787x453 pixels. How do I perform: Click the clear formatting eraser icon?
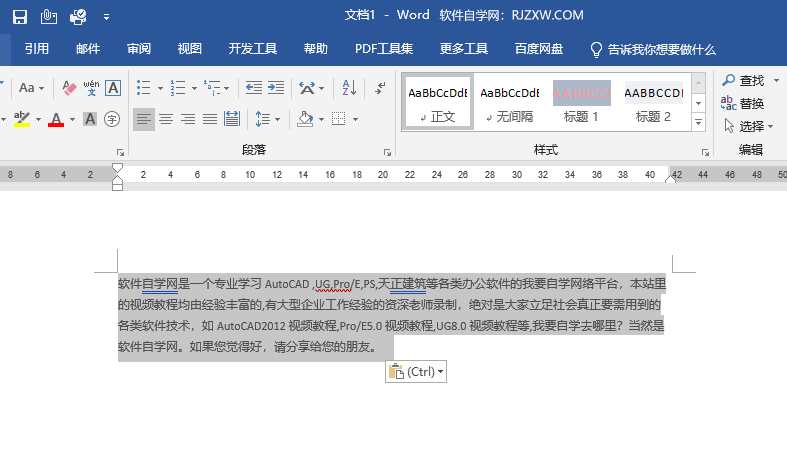tap(69, 88)
